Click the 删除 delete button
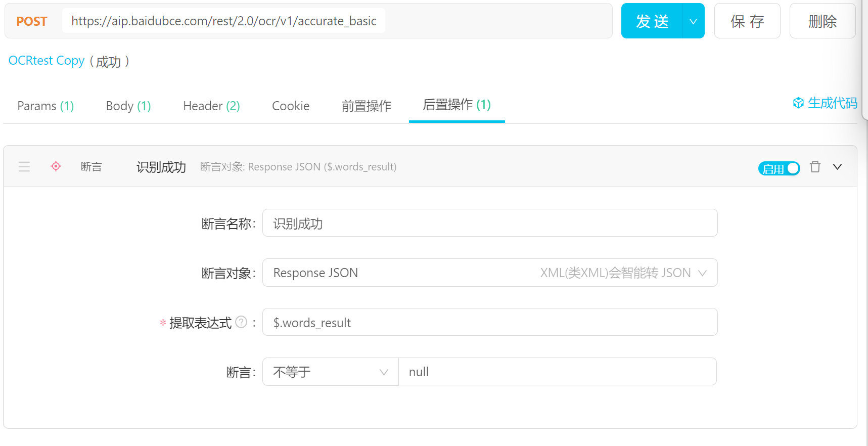Screen dimensions: 868x446 point(823,21)
